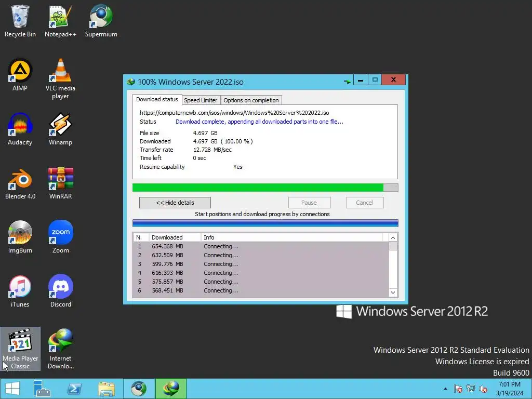Viewport: 532px width, 399px height.
Task: Click the Cancel button
Action: (365, 203)
